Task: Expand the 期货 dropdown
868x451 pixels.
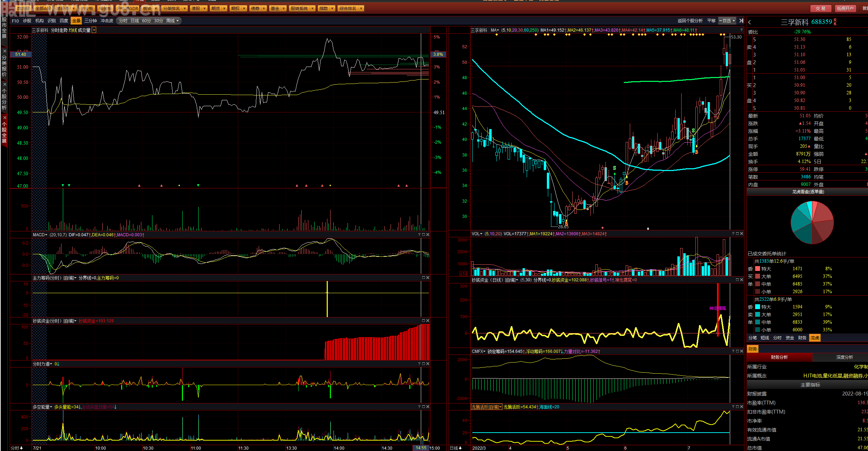Action: [224, 8]
